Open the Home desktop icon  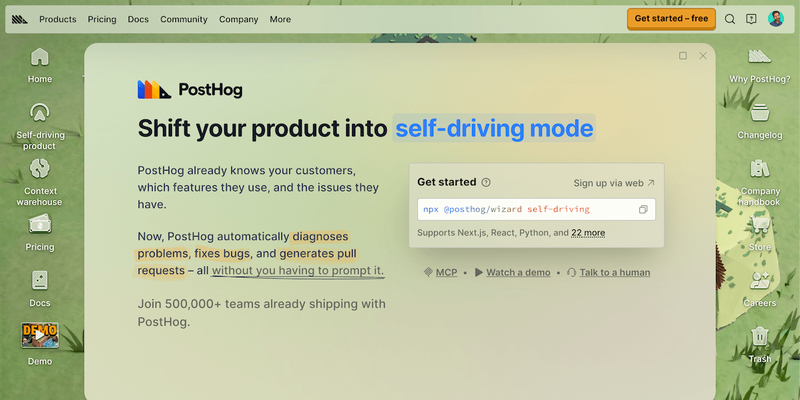point(40,65)
